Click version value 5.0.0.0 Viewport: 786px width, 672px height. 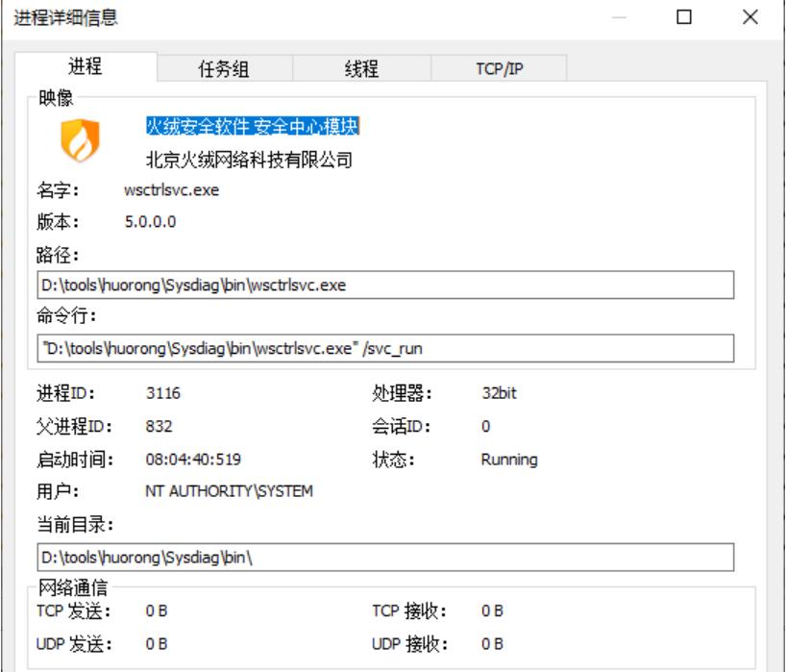(151, 222)
